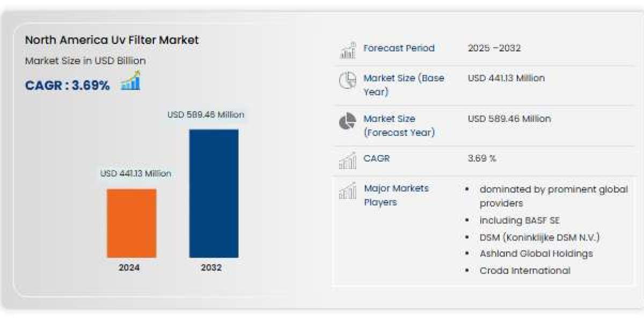Click the icon in the CAGR table row
Viewport: 644px width, 322px height.
[x=347, y=160]
